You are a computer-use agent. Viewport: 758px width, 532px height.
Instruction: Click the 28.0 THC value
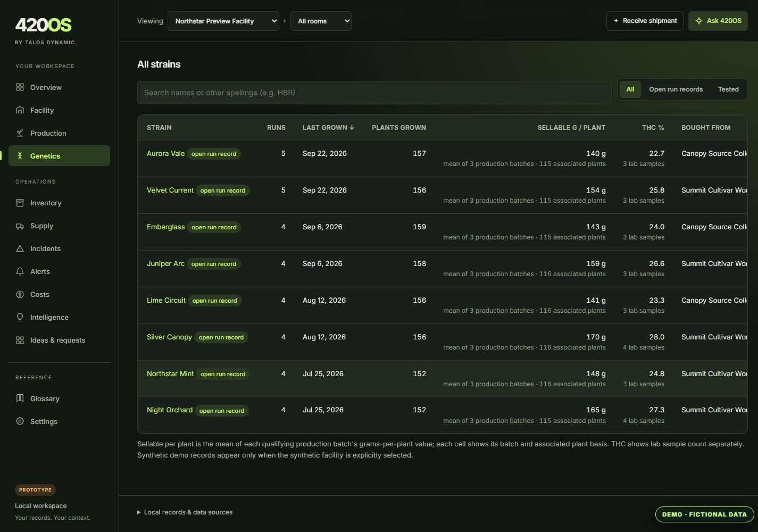656,337
